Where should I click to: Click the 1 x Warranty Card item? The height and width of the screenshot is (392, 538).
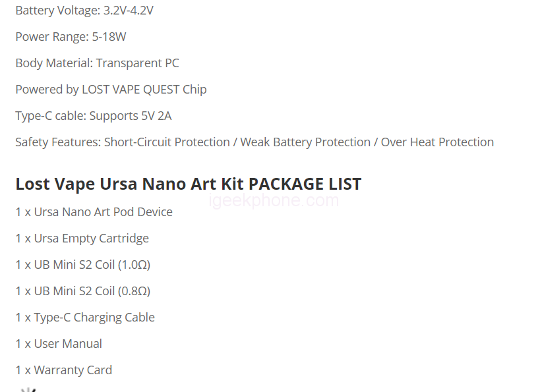63,370
